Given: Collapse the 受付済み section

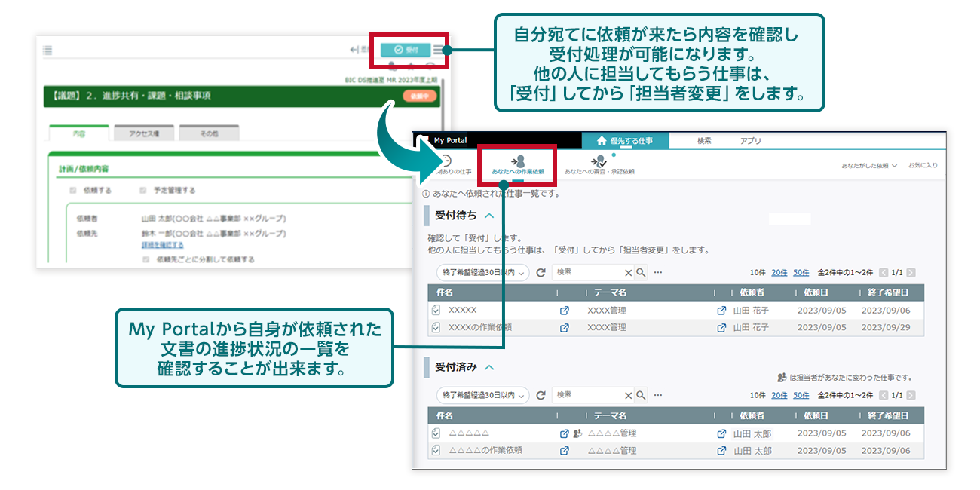Looking at the screenshot, I should coord(490,366).
